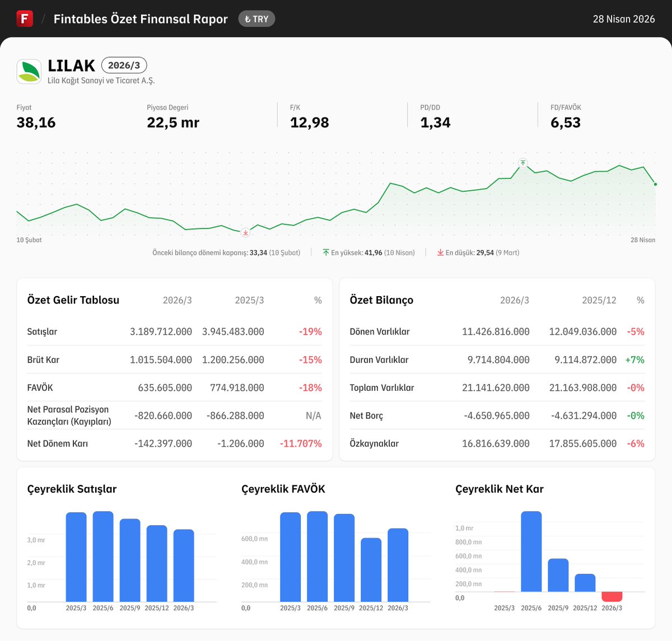
Task: Click the FD/FAVÖK value 6,53
Action: 566,123
